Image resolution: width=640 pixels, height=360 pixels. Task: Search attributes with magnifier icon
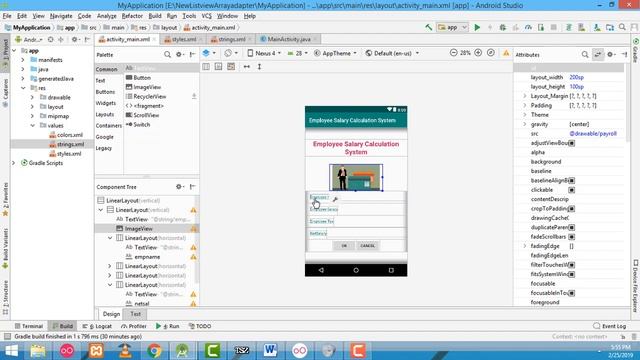coord(585,54)
